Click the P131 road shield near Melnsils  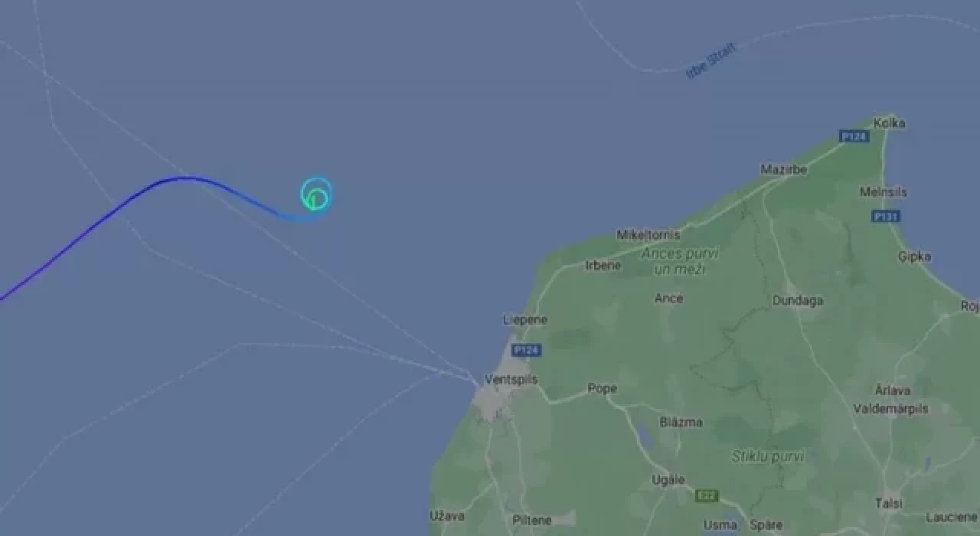click(x=886, y=217)
